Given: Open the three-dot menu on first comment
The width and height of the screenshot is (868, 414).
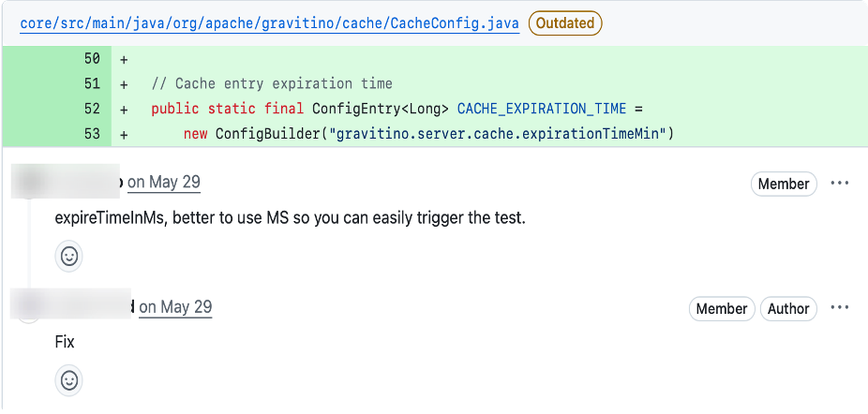Looking at the screenshot, I should (x=840, y=184).
